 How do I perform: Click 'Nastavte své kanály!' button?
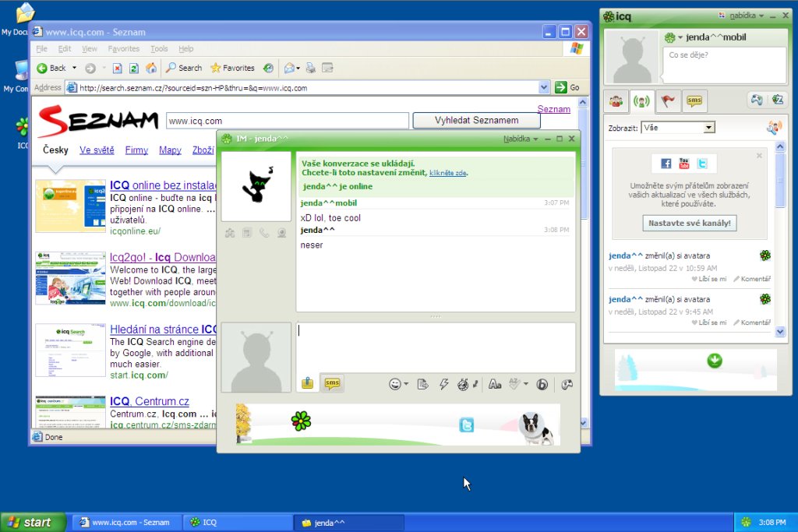tap(689, 224)
